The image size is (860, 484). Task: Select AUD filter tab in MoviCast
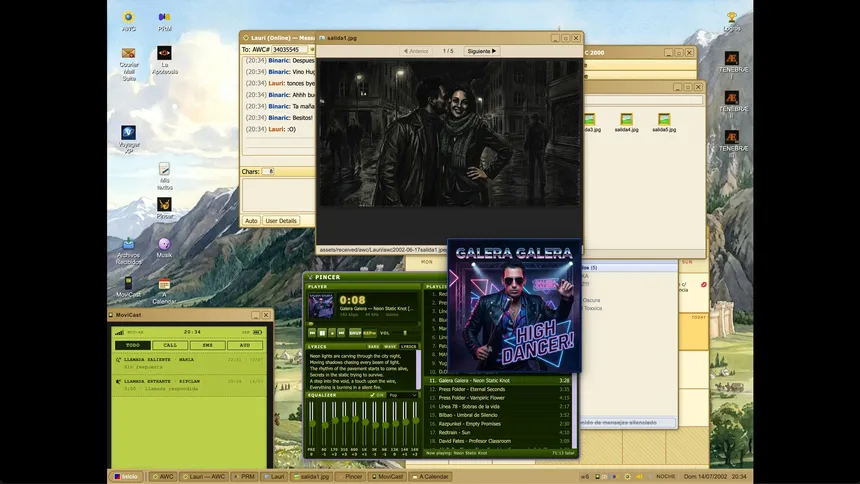click(245, 345)
